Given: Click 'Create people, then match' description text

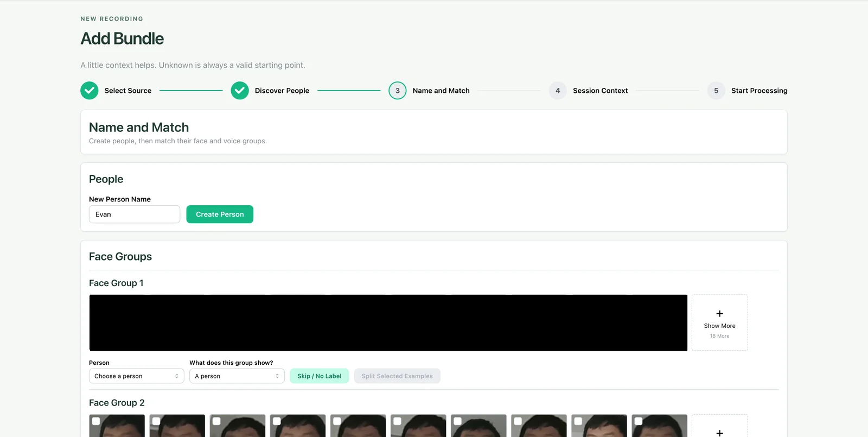Looking at the screenshot, I should (x=178, y=141).
